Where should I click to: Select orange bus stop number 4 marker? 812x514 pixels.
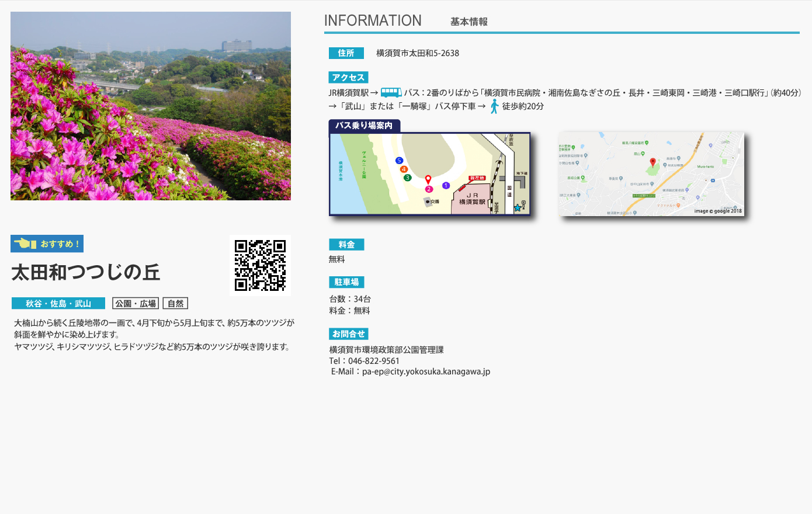coord(404,169)
